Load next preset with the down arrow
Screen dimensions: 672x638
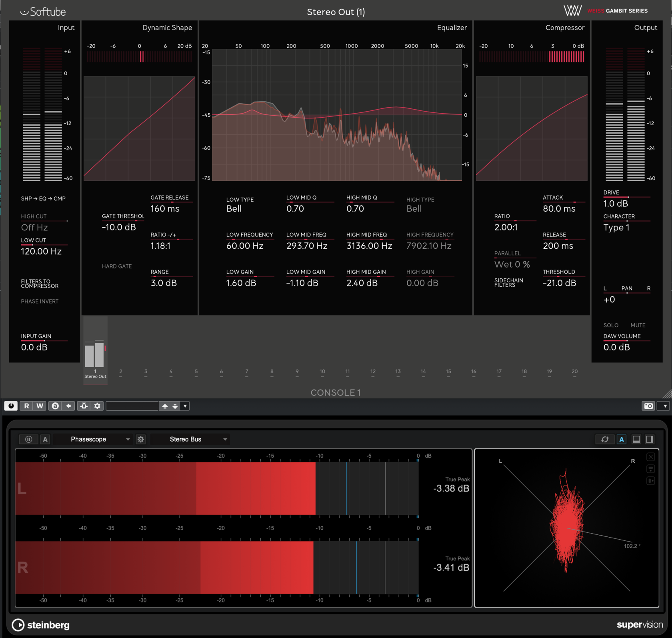(175, 406)
